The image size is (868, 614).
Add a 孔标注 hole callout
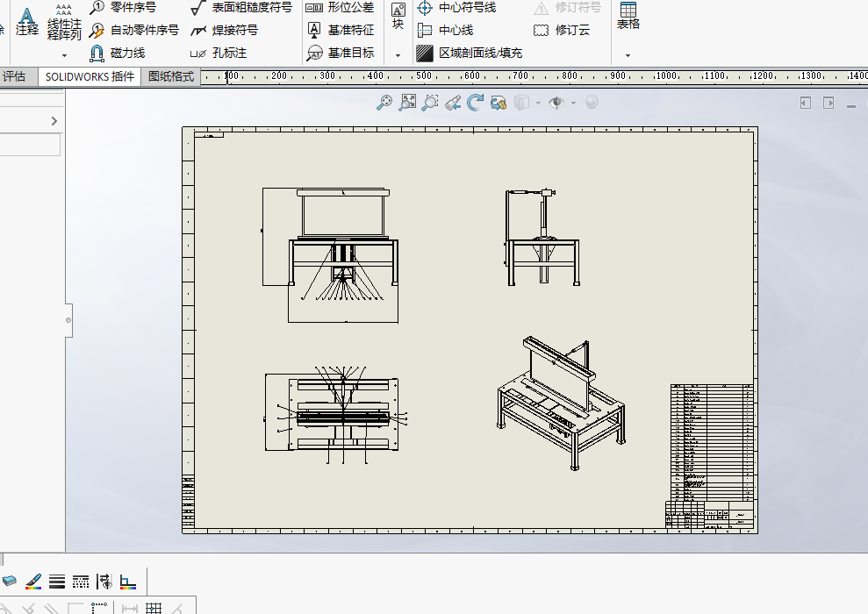point(219,54)
